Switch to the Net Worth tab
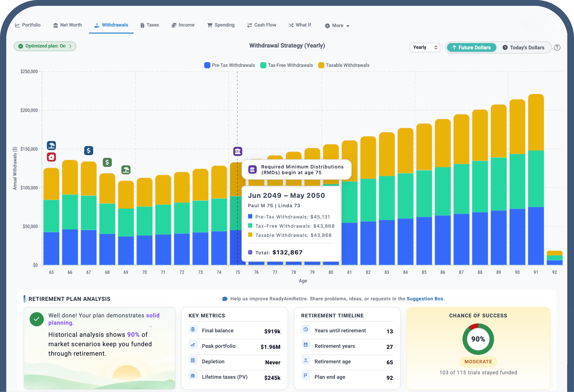This screenshot has height=392, width=574. click(68, 25)
